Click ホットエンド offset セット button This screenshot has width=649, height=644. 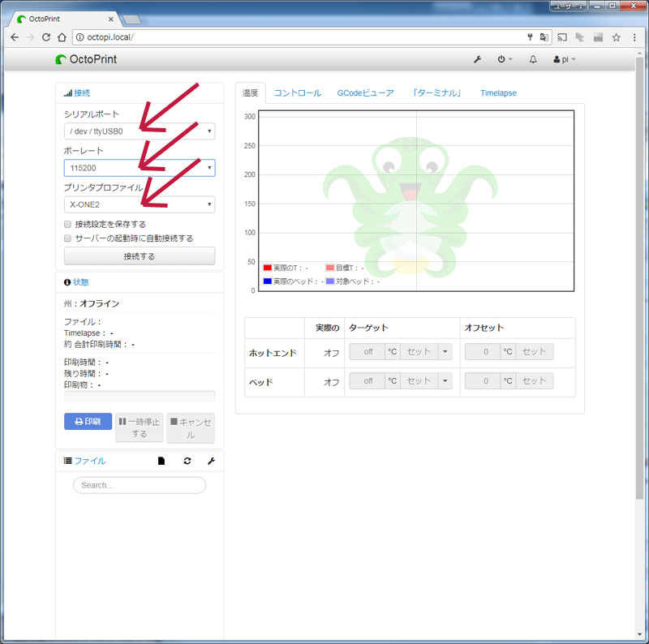click(x=535, y=352)
